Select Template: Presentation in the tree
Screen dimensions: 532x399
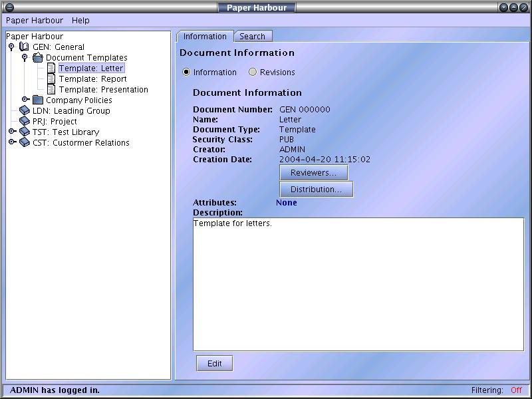click(104, 90)
